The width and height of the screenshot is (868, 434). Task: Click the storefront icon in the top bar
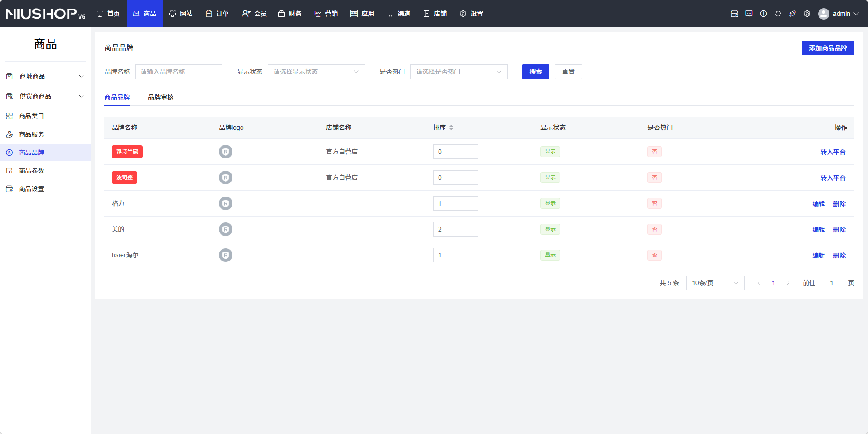[734, 14]
